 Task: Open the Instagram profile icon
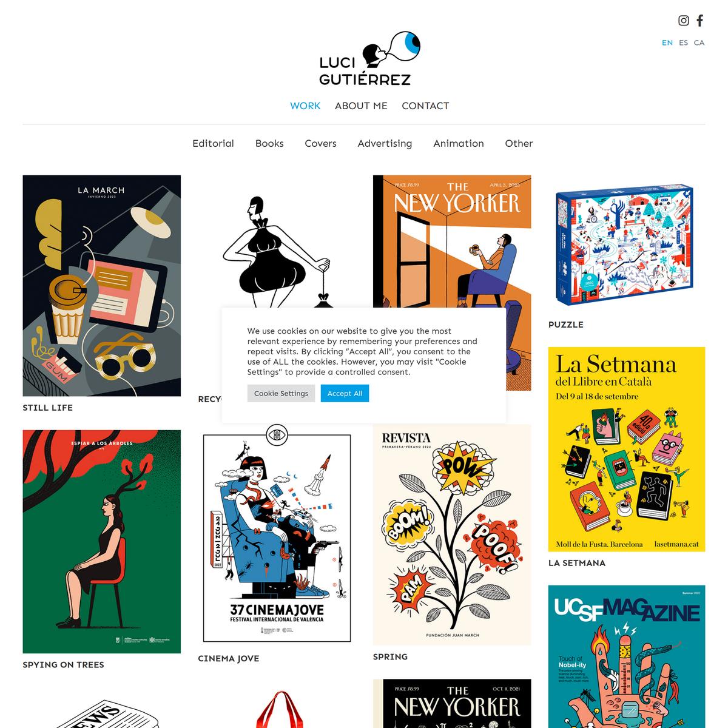tap(684, 21)
